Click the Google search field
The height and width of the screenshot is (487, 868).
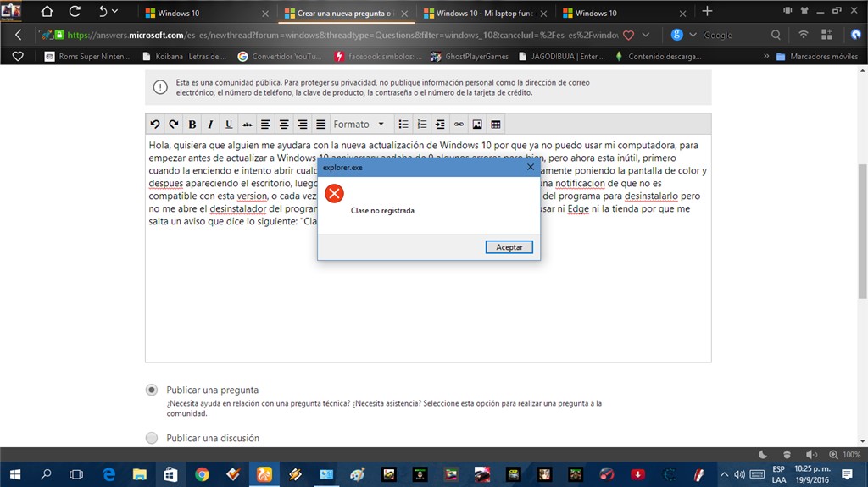pos(733,35)
